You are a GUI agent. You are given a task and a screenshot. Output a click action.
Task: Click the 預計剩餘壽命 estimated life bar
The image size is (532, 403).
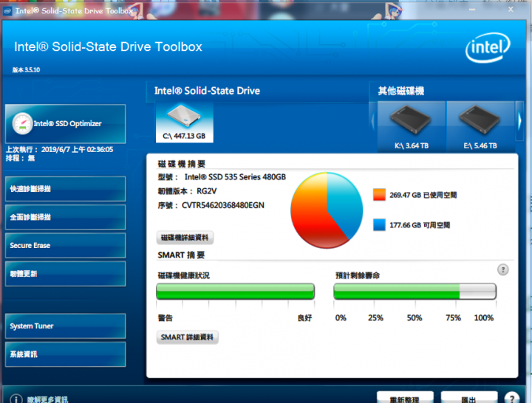(x=415, y=292)
